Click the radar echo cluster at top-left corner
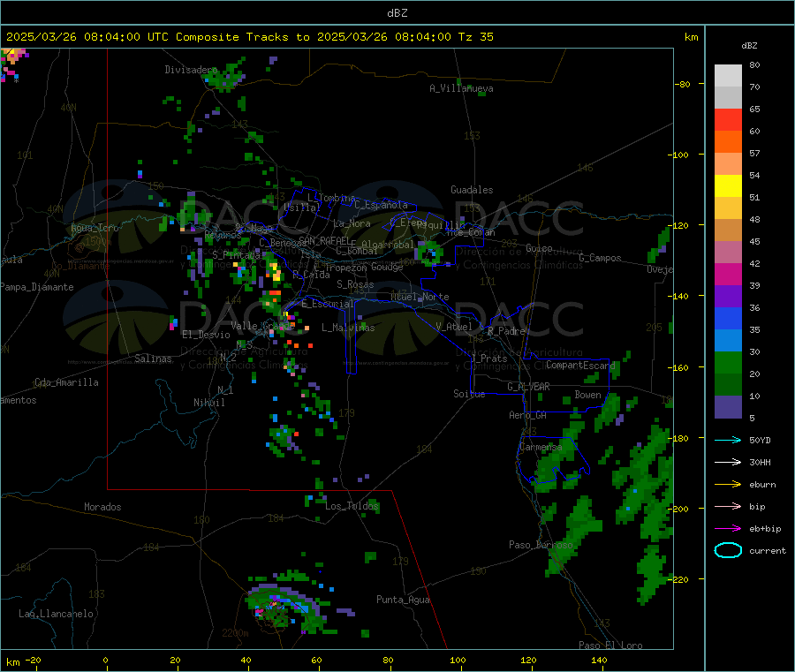795x672 pixels. click(x=13, y=64)
